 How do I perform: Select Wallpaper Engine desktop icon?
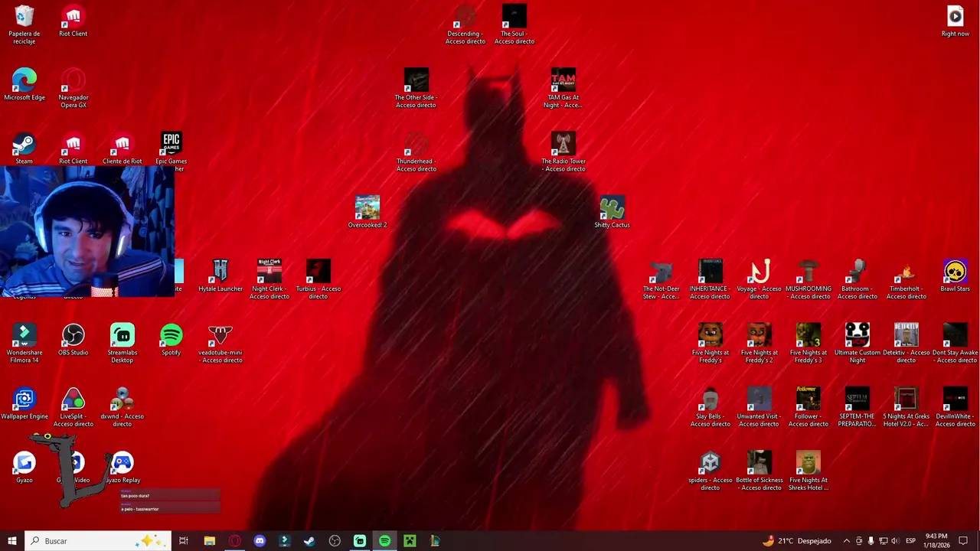coord(24,404)
